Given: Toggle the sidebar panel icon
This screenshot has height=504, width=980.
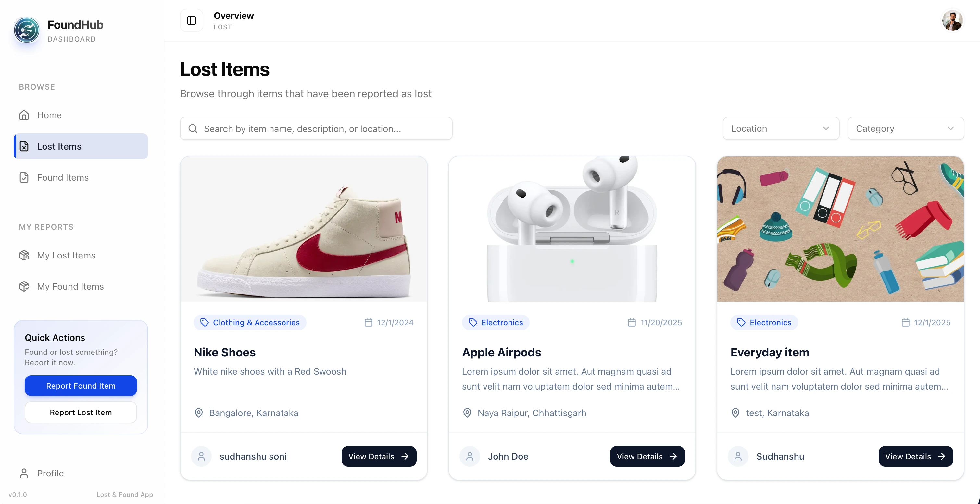Looking at the screenshot, I should pos(191,20).
